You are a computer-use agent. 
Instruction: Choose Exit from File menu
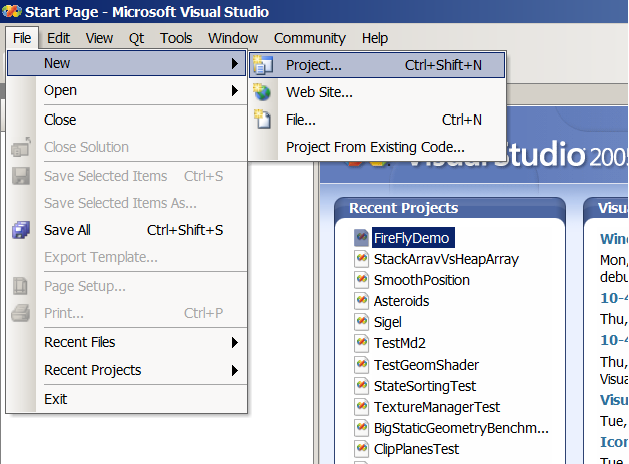tap(56, 399)
